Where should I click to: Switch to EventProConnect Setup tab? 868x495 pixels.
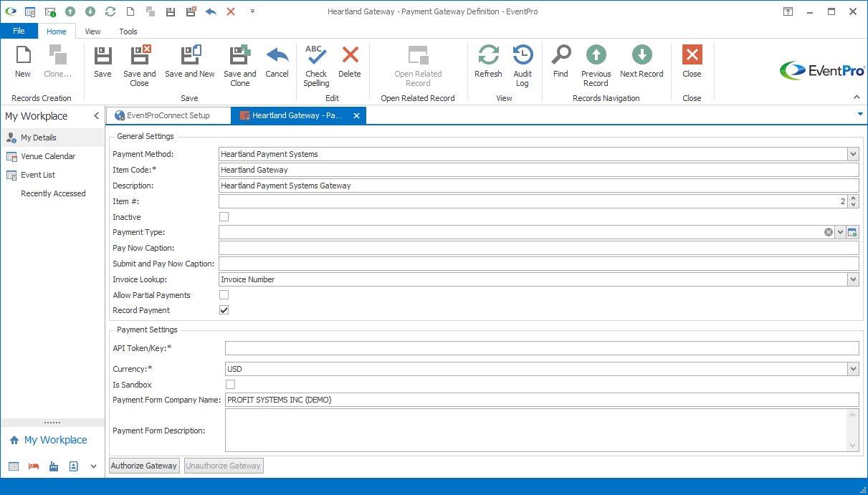[x=168, y=115]
